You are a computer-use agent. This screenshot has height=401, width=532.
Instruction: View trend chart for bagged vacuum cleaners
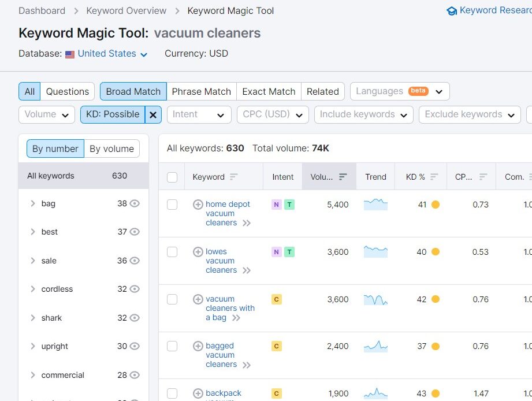(x=375, y=346)
